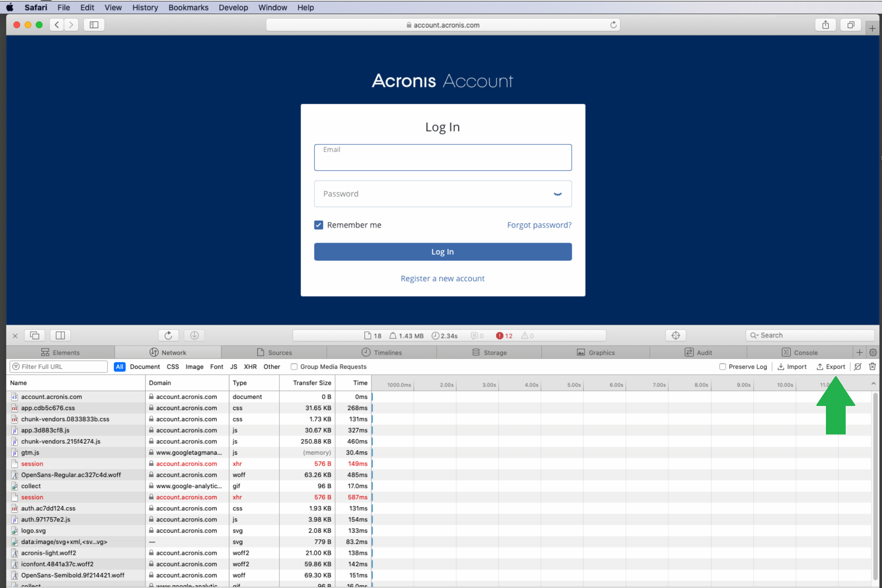Open the Safari share button
The width and height of the screenshot is (882, 588).
click(x=825, y=25)
